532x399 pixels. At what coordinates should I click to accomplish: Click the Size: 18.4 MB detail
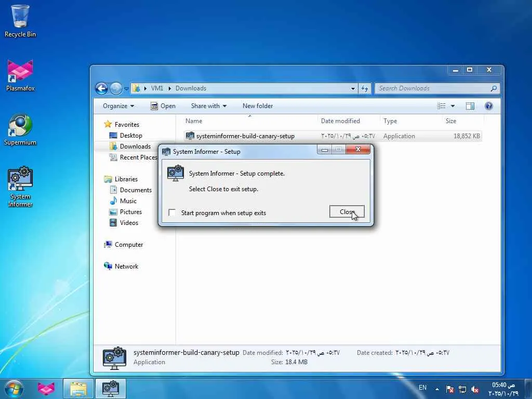pyautogui.click(x=289, y=362)
